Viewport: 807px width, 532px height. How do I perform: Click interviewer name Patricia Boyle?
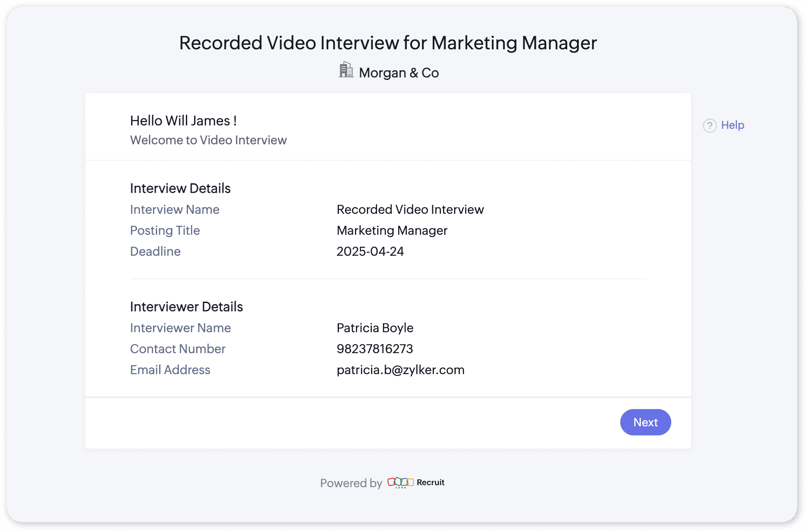point(375,328)
